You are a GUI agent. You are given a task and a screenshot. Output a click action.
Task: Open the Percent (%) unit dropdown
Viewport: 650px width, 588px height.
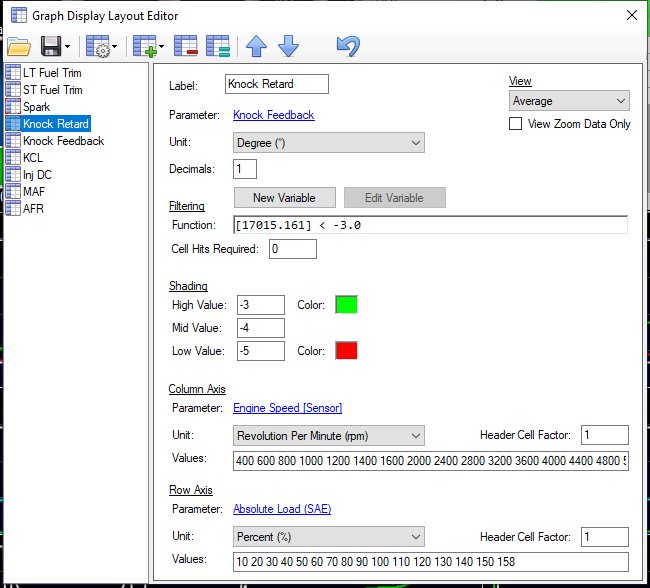click(329, 537)
